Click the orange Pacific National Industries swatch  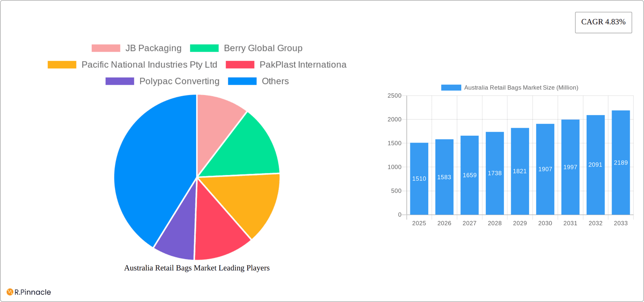pyautogui.click(x=62, y=64)
